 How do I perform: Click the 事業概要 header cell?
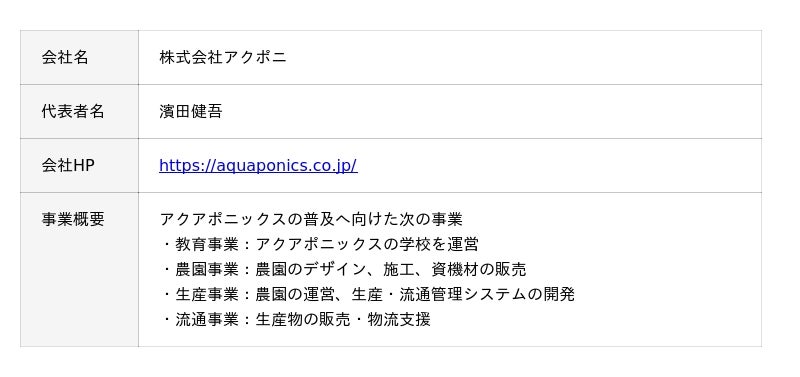(79, 270)
